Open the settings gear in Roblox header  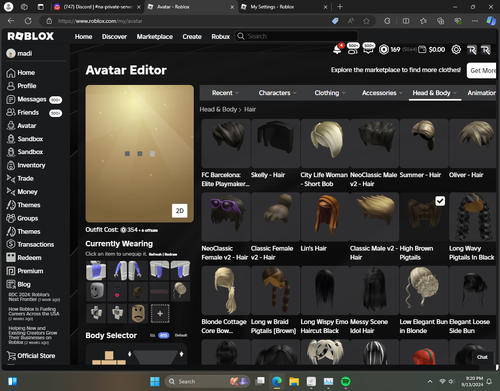(x=456, y=50)
